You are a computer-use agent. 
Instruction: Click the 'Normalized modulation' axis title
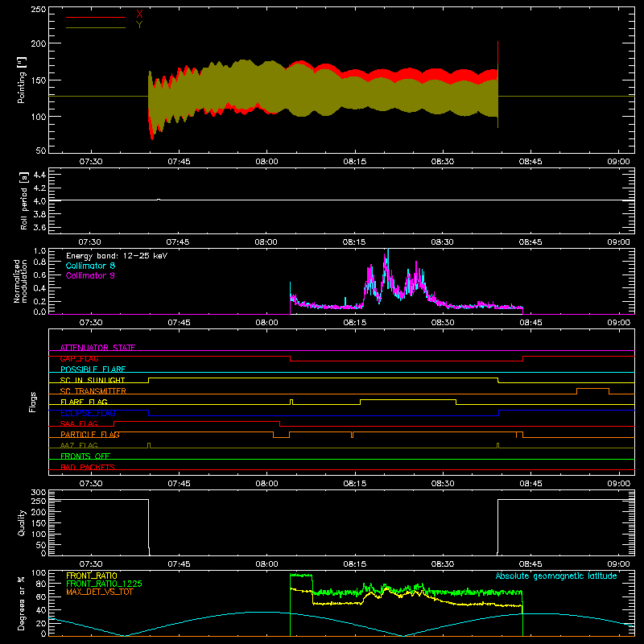pos(20,281)
